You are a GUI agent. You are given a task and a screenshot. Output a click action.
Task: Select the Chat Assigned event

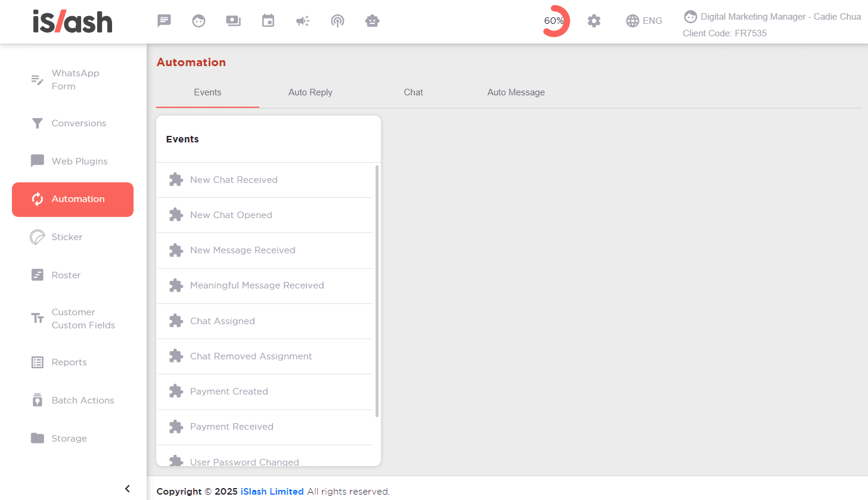click(x=265, y=321)
